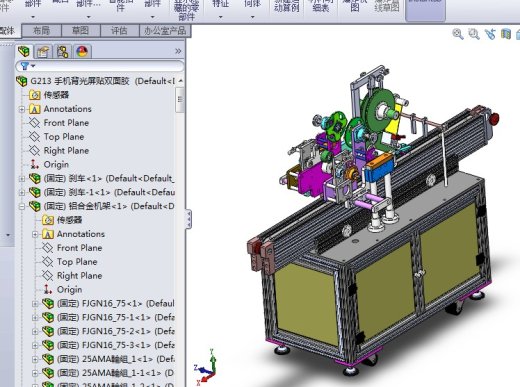
Task: Click inside the tree filter text field
Action: (107, 66)
